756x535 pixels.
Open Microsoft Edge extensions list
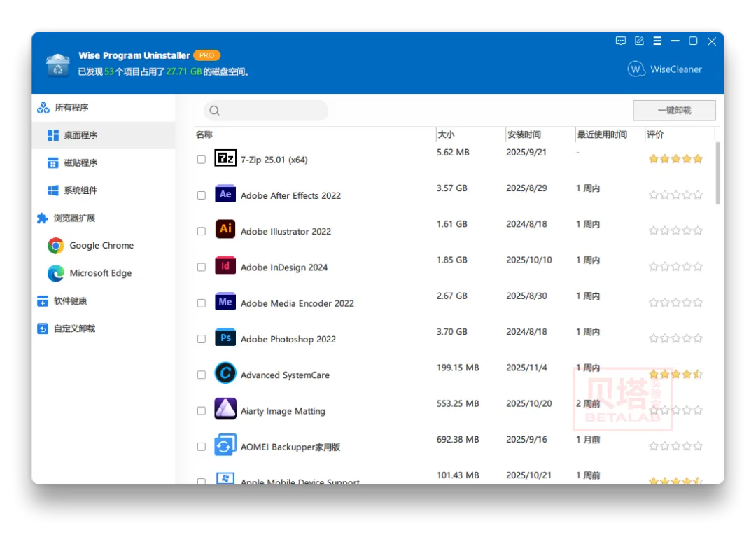click(x=104, y=273)
